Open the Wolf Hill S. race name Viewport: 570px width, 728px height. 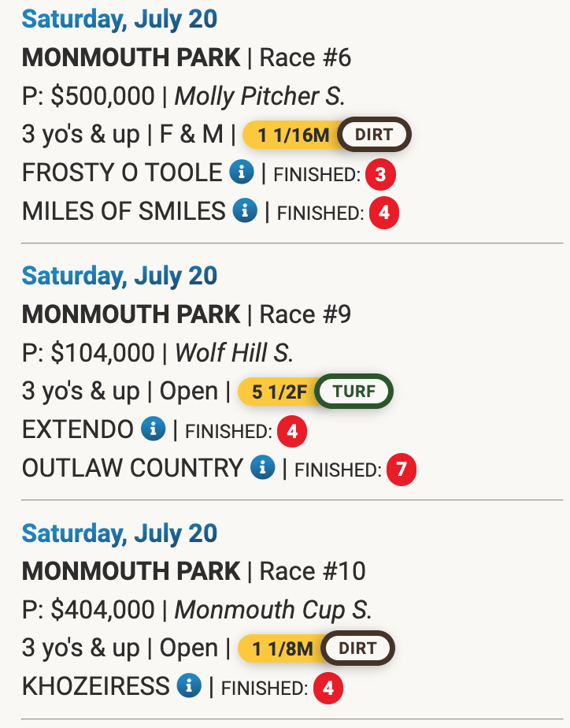click(234, 353)
